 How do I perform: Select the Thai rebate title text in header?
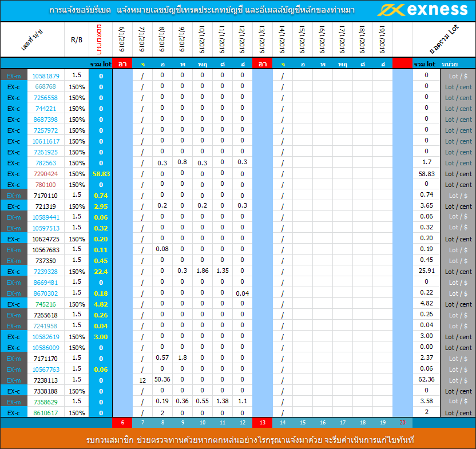(202, 10)
